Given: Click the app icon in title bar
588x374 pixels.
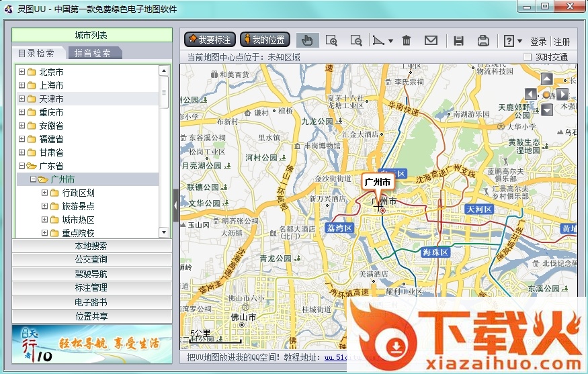Looking at the screenshot, I should pos(8,9).
